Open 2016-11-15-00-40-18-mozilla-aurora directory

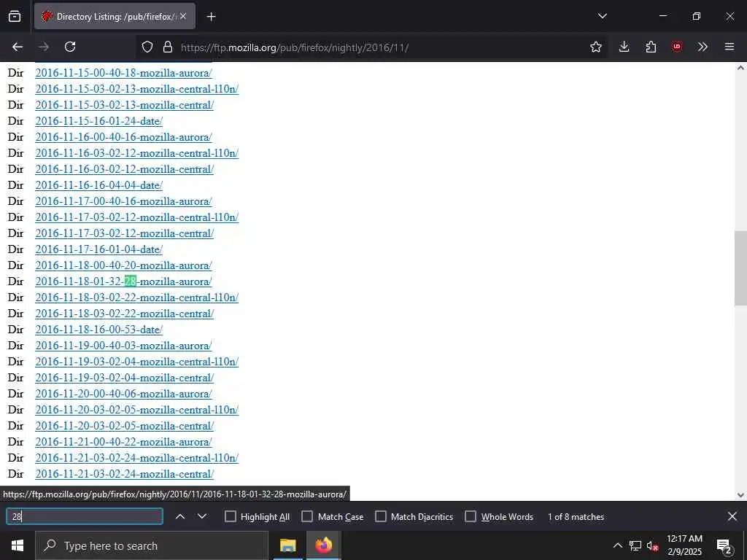[123, 73]
